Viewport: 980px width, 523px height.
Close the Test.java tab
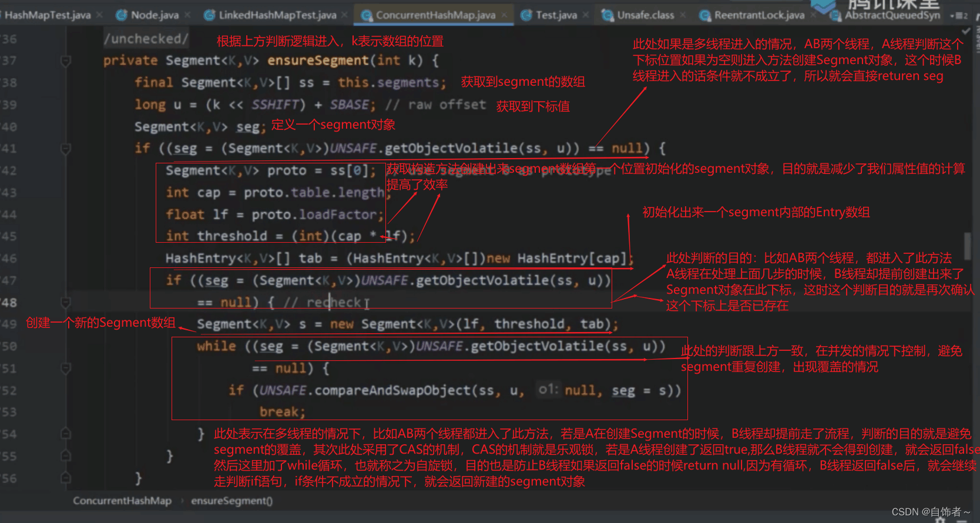[586, 15]
